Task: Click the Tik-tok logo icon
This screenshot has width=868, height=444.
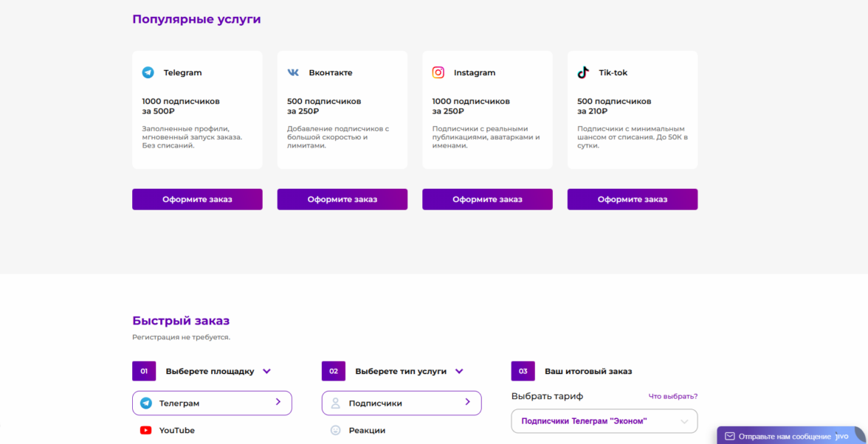Action: (583, 72)
